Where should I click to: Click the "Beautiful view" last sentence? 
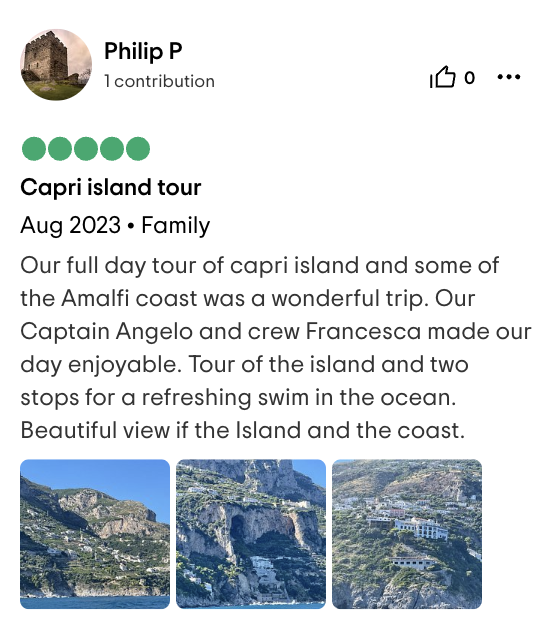[95, 430]
